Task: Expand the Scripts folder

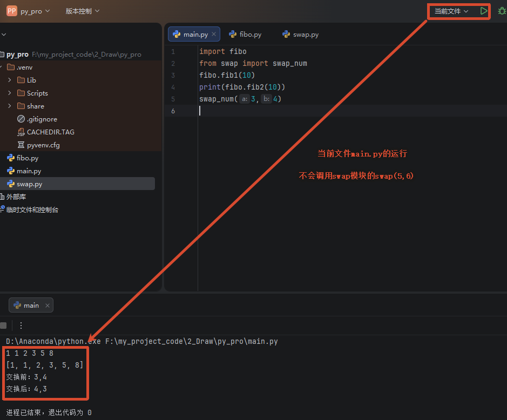Action: [9, 93]
